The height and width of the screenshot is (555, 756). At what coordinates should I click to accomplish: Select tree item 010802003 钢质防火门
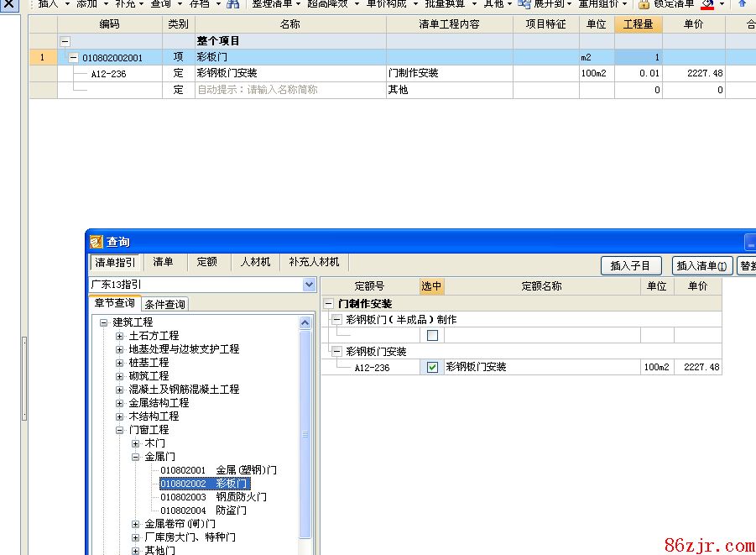tap(213, 497)
